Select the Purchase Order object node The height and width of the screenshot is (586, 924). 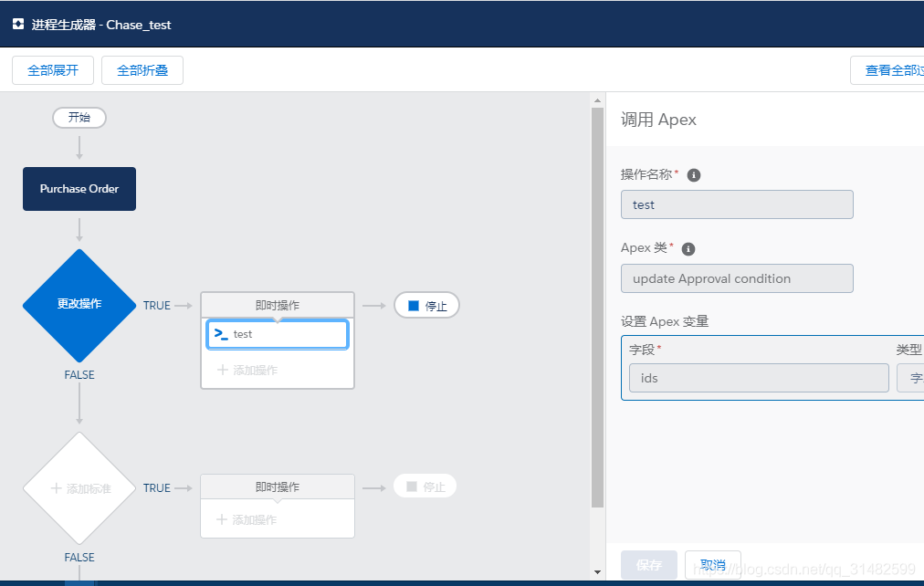click(79, 189)
